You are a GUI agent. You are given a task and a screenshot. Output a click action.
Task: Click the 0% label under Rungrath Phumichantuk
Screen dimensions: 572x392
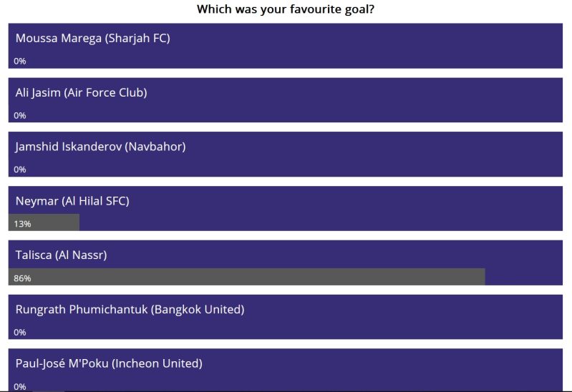20,332
